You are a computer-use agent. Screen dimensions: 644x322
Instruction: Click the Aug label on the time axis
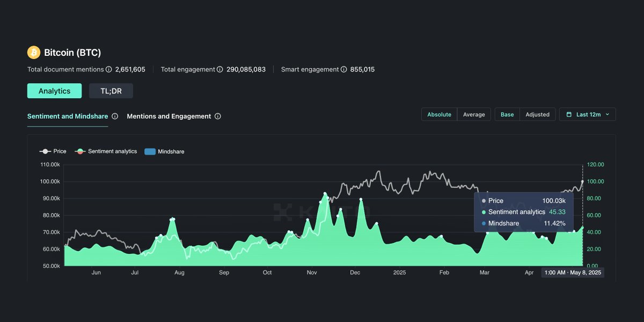coord(179,273)
